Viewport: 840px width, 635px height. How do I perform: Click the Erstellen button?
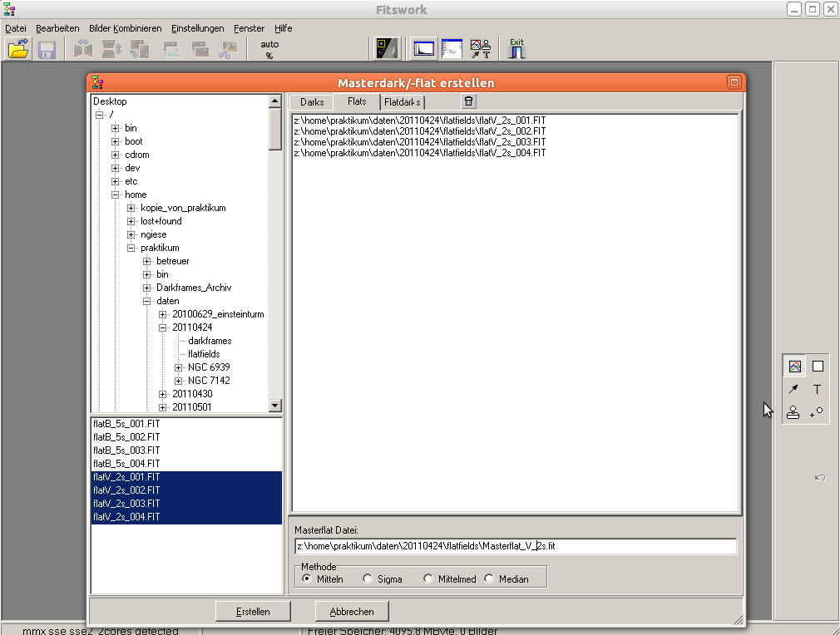(253, 612)
